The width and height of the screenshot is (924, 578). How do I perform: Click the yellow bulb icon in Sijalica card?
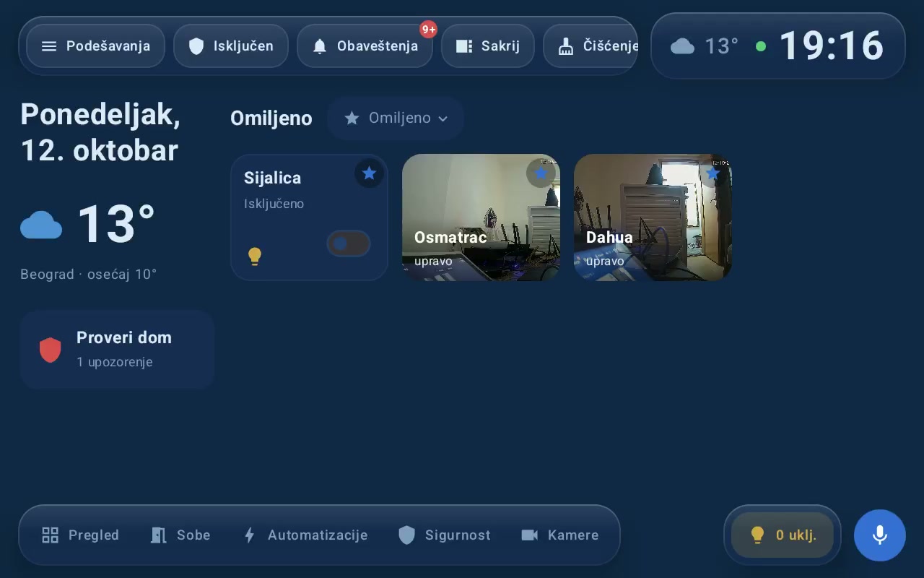[255, 256]
